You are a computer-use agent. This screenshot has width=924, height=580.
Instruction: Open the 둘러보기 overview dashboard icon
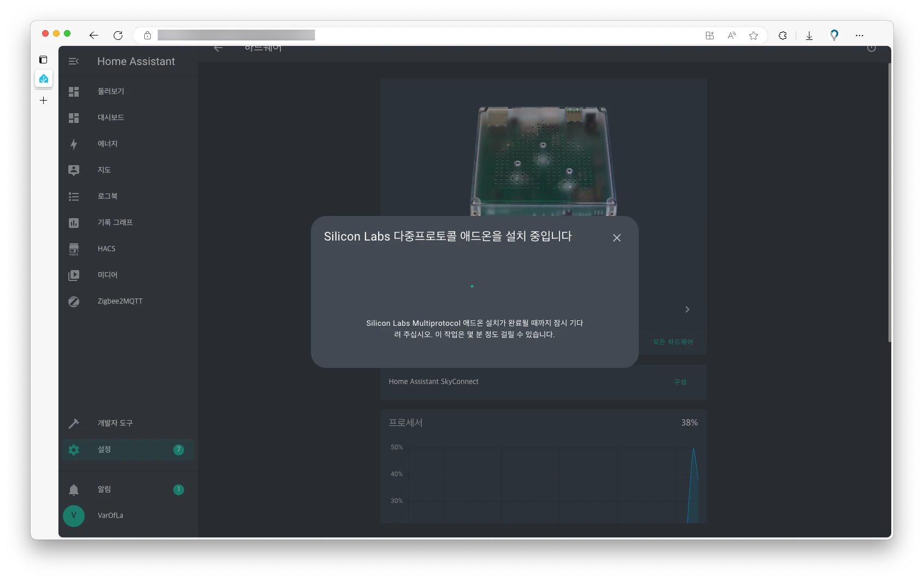pyautogui.click(x=74, y=91)
